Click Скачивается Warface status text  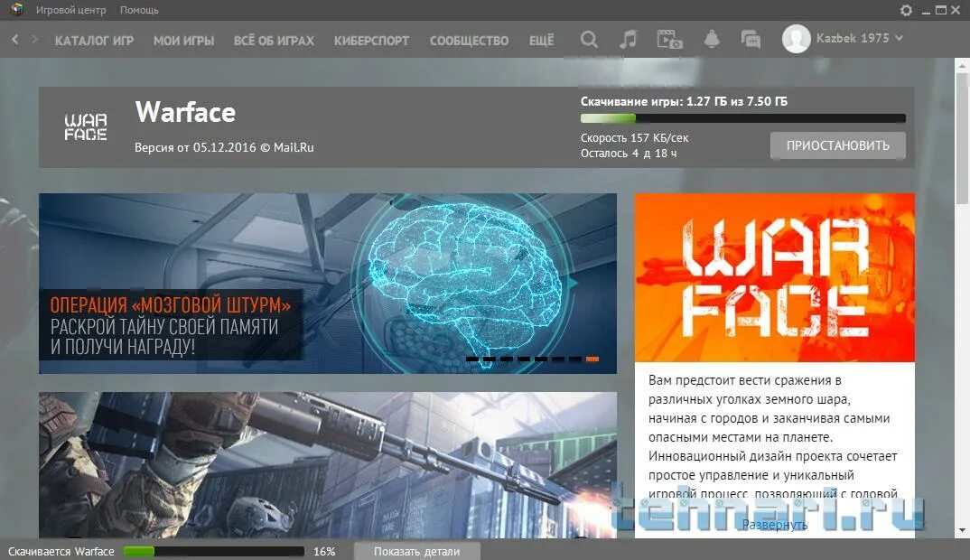pos(61,551)
